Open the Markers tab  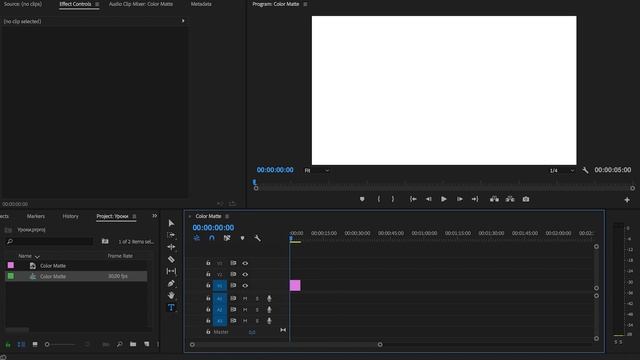(36, 216)
